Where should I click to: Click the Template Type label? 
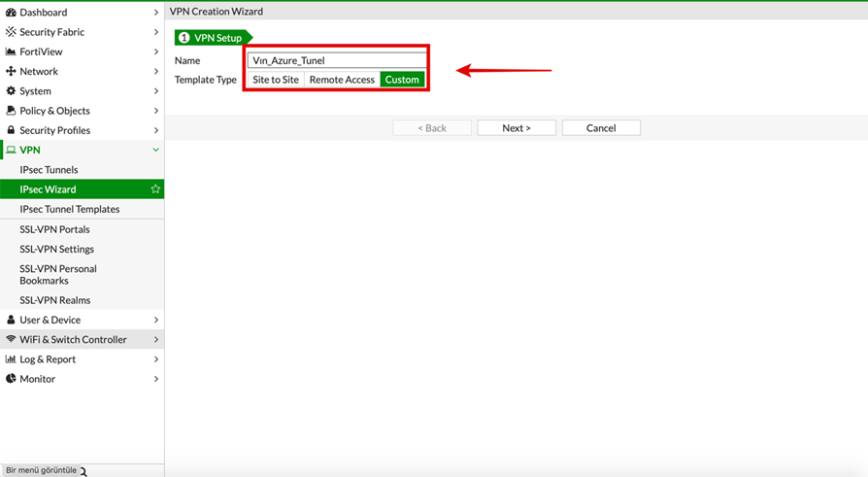[x=206, y=80]
